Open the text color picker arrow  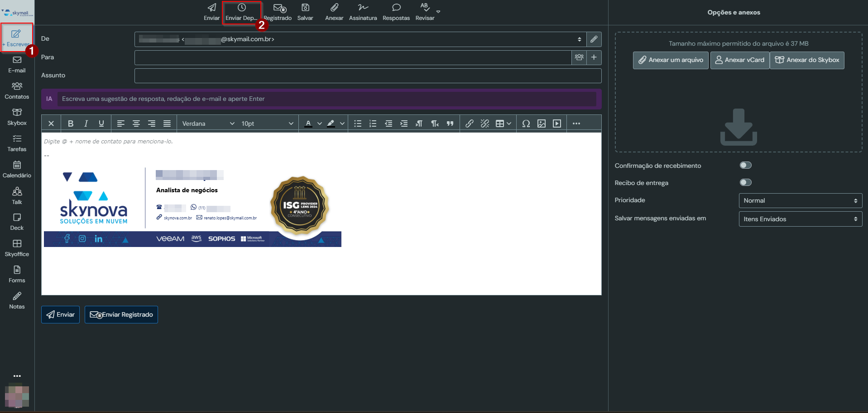320,123
